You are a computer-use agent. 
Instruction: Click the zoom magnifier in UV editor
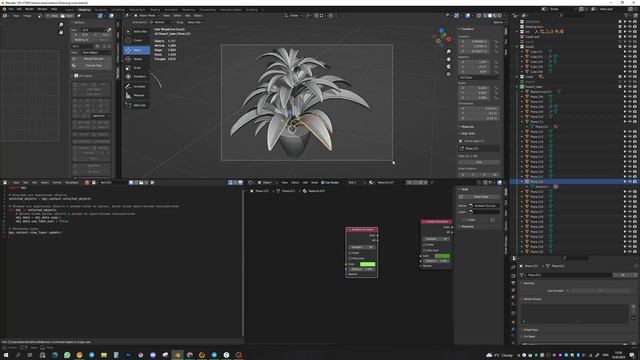tap(61, 25)
